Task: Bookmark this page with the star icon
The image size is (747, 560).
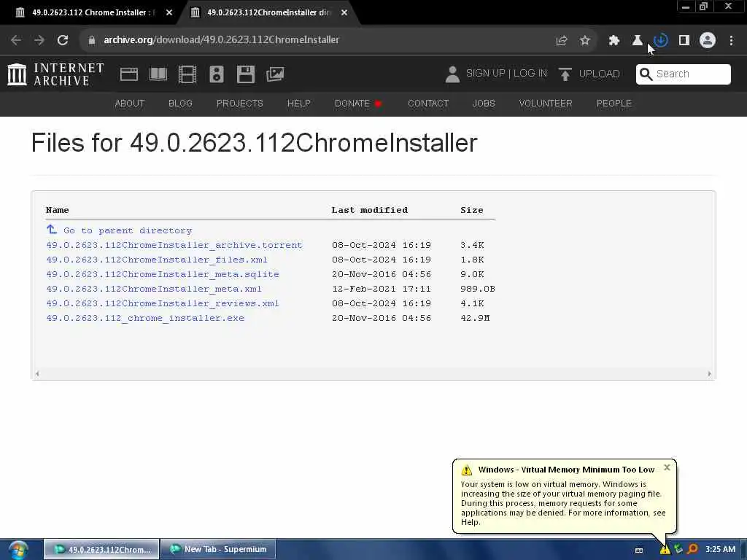Action: (584, 41)
